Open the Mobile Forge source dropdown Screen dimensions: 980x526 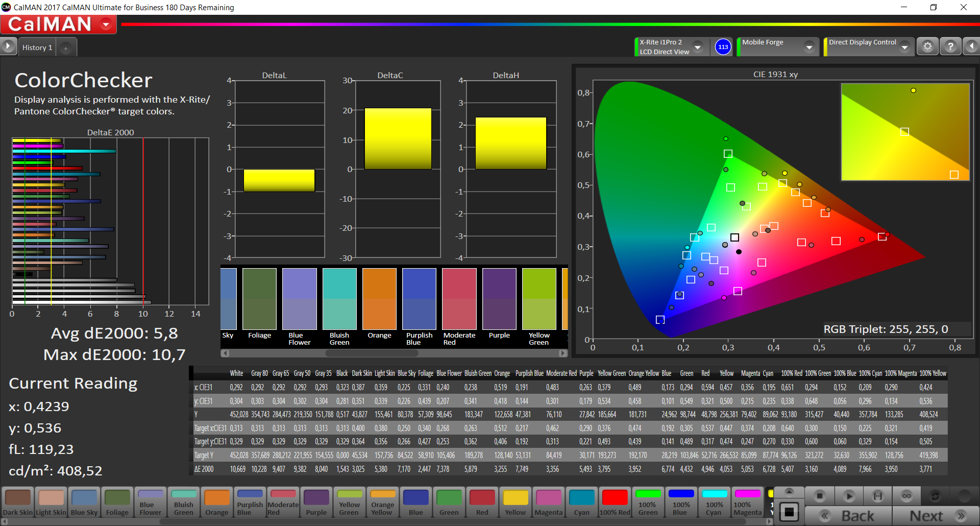[809, 47]
